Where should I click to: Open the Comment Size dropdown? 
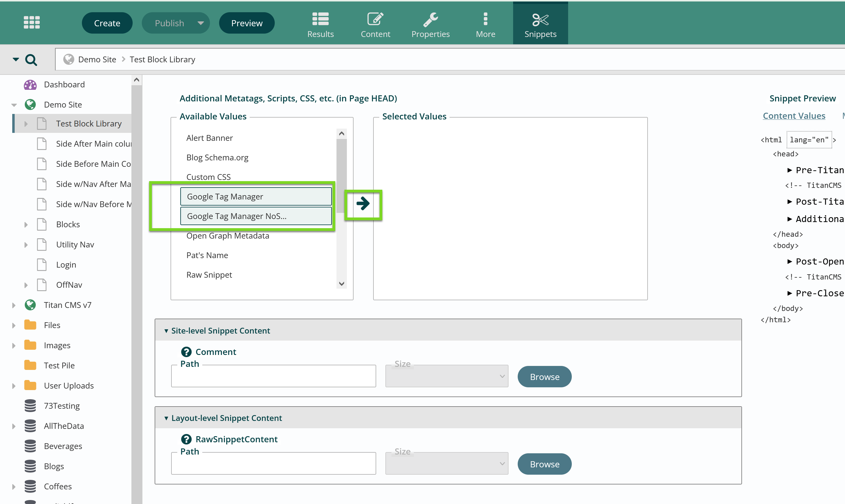point(447,376)
